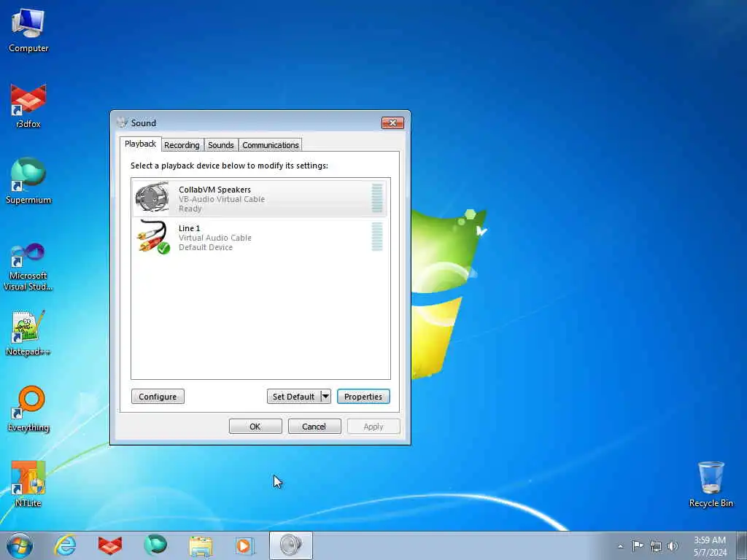Click the Line 1 cable icon

pyautogui.click(x=153, y=237)
